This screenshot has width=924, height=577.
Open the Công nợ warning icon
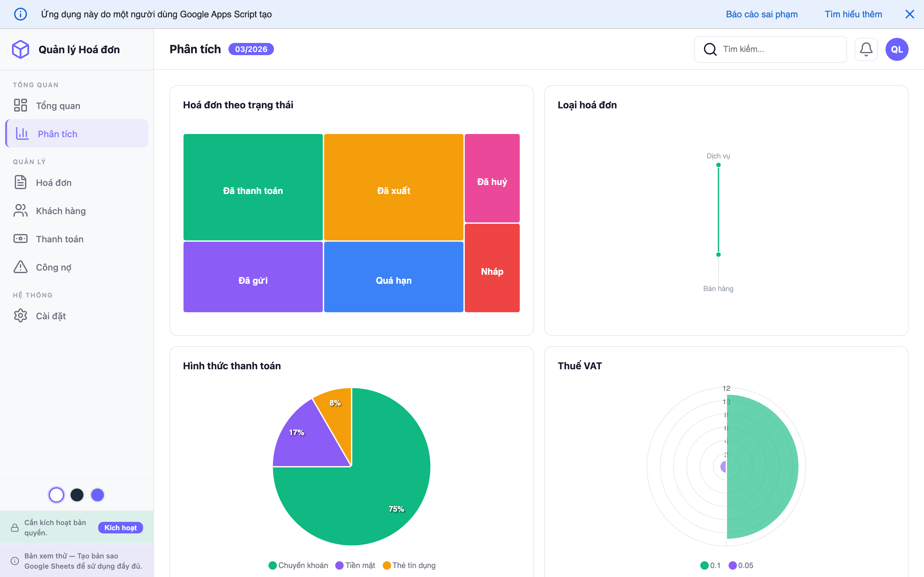click(20, 267)
